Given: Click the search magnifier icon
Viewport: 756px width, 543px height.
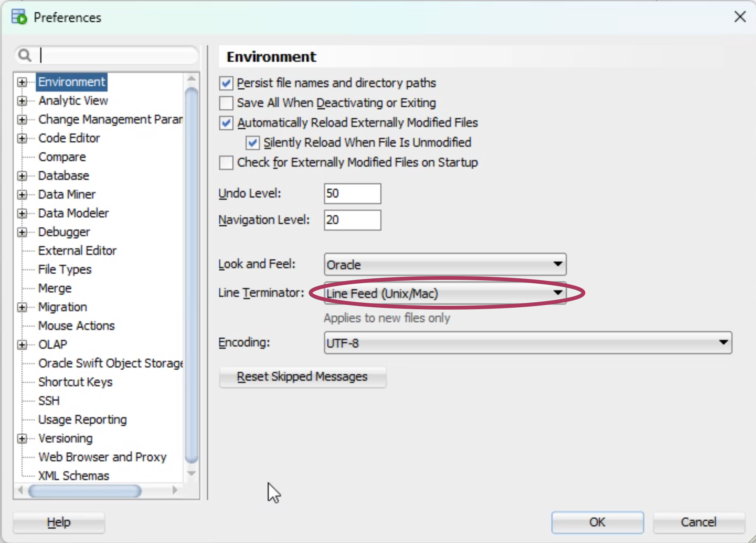Looking at the screenshot, I should click(x=25, y=56).
